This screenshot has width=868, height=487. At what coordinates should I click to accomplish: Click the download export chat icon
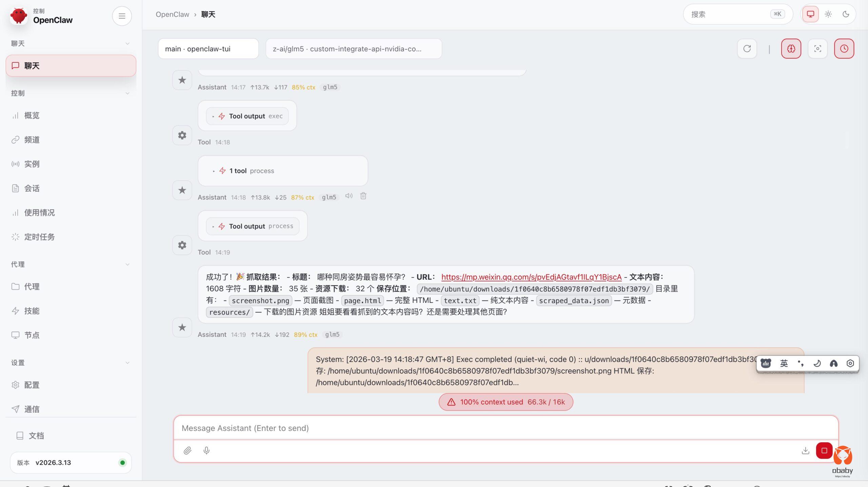(x=805, y=450)
